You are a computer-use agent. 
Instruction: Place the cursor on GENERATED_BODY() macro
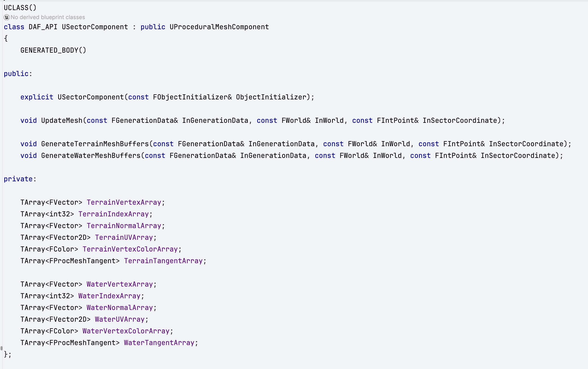tap(53, 50)
